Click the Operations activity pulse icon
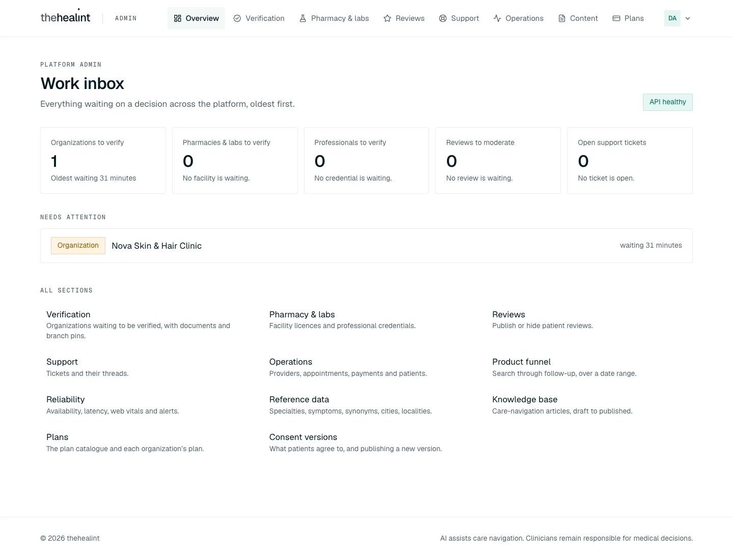 pyautogui.click(x=497, y=18)
